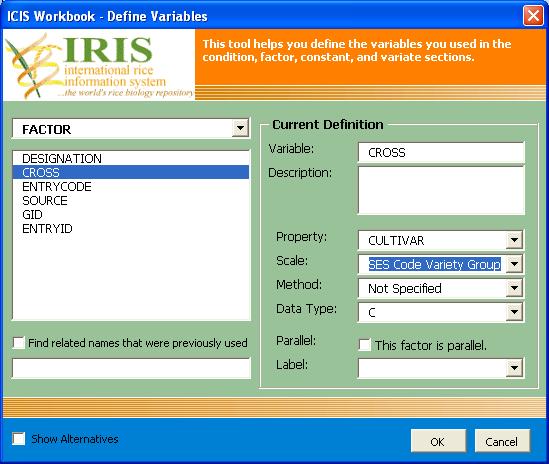Toggle the Show Alternatives checkbox
The width and height of the screenshot is (549, 464).
click(19, 438)
